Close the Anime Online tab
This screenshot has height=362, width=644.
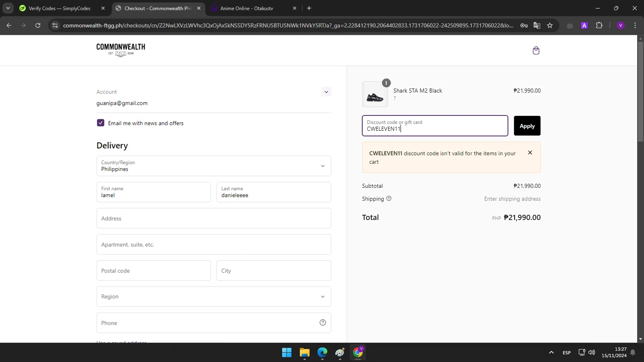click(x=295, y=8)
